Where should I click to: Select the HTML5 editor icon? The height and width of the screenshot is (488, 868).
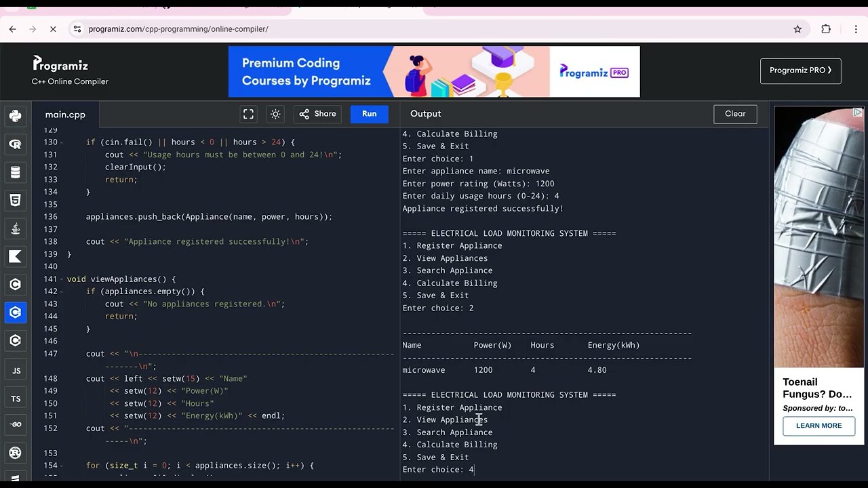pyautogui.click(x=16, y=200)
